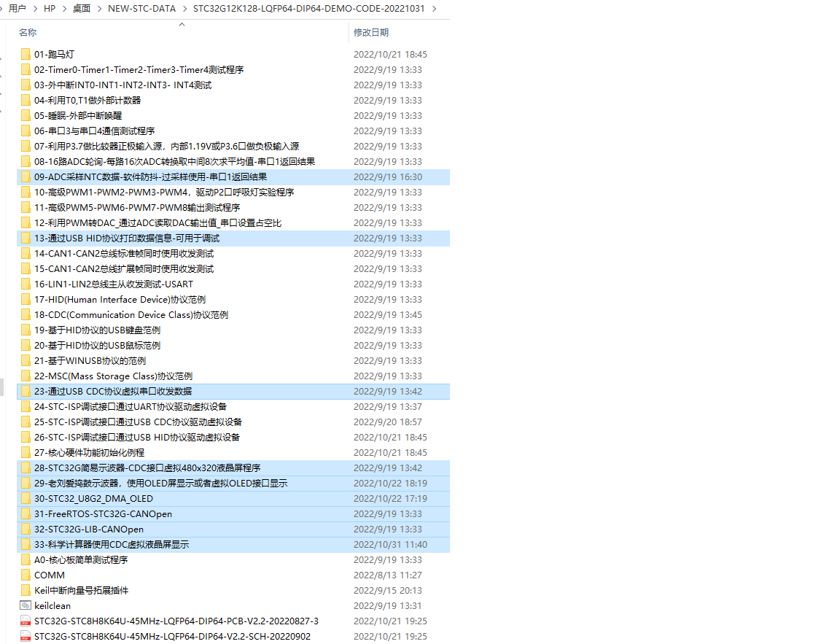The image size is (840, 644).
Task: Click date 2022/9/15 20:13
Action: click(387, 591)
